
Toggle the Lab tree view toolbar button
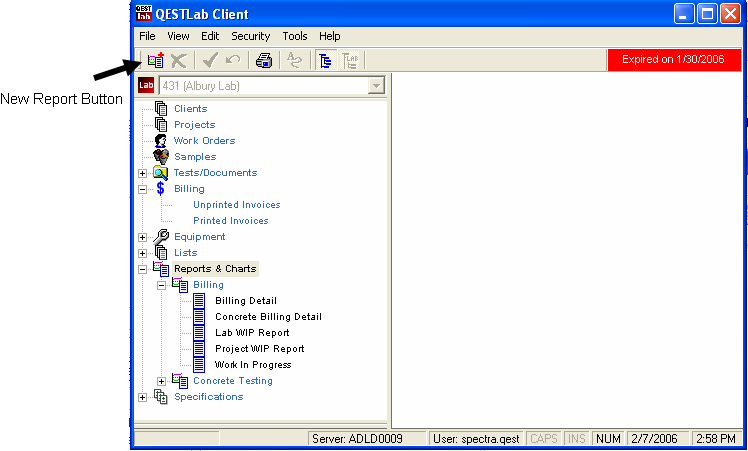[x=351, y=61]
